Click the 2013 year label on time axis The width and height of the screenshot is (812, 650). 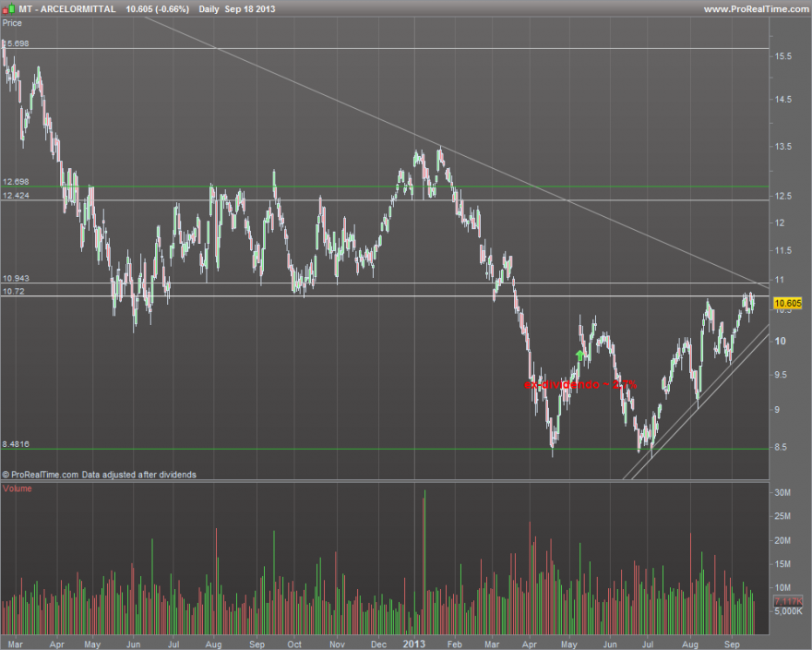point(413,644)
